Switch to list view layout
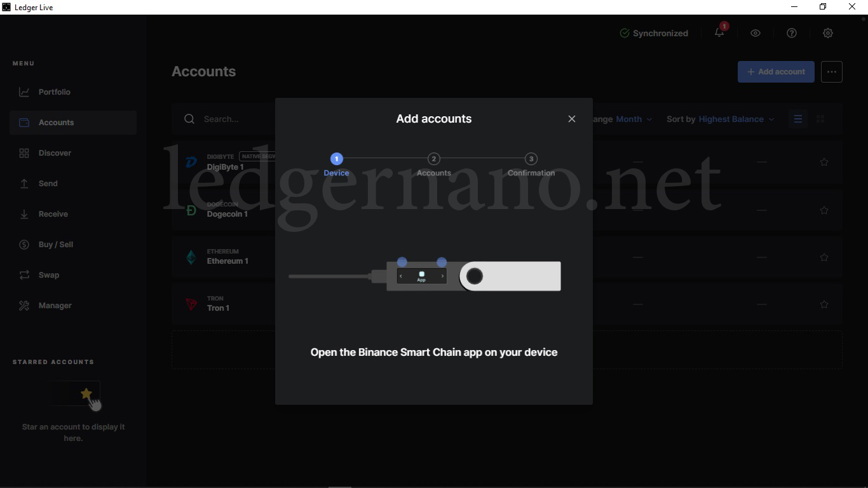The image size is (868, 488). 798,119
